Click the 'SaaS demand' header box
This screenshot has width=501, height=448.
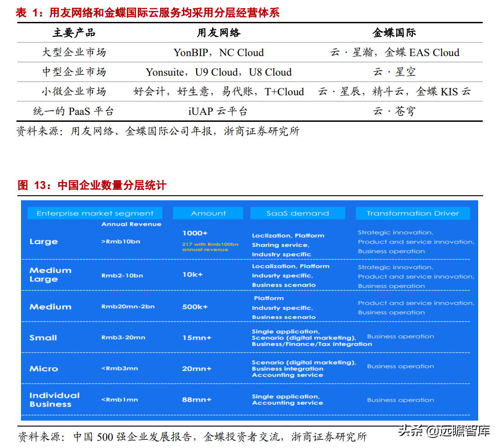[x=298, y=213]
